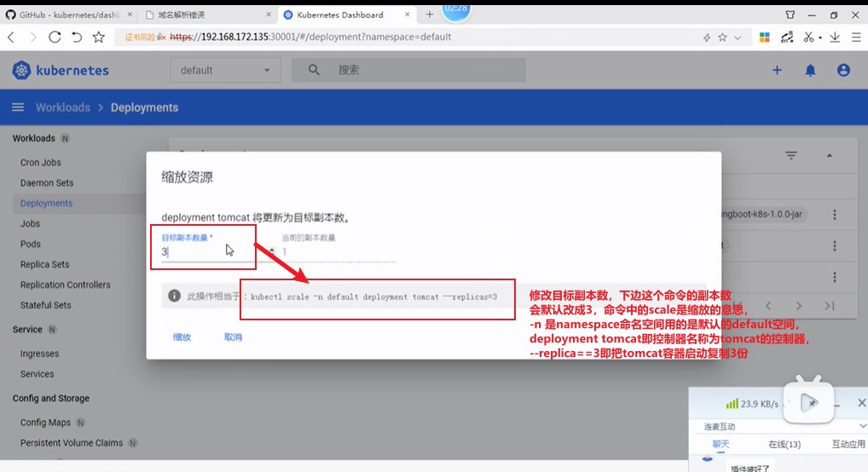Click the Kubernetes logo icon
Image resolution: width=868 pixels, height=472 pixels.
click(21, 70)
